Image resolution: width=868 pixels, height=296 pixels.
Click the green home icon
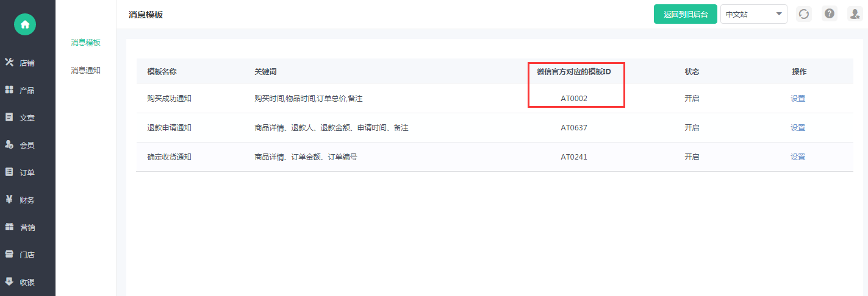coord(25,24)
